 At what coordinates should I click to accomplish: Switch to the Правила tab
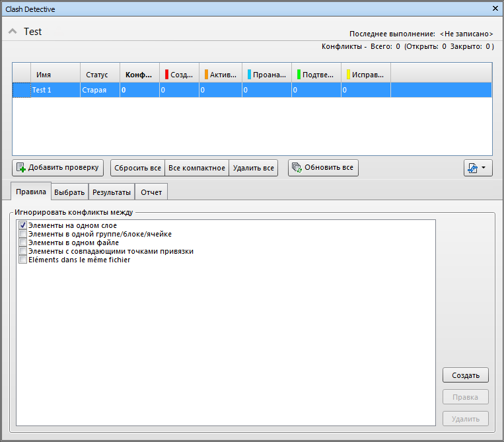[x=31, y=192]
